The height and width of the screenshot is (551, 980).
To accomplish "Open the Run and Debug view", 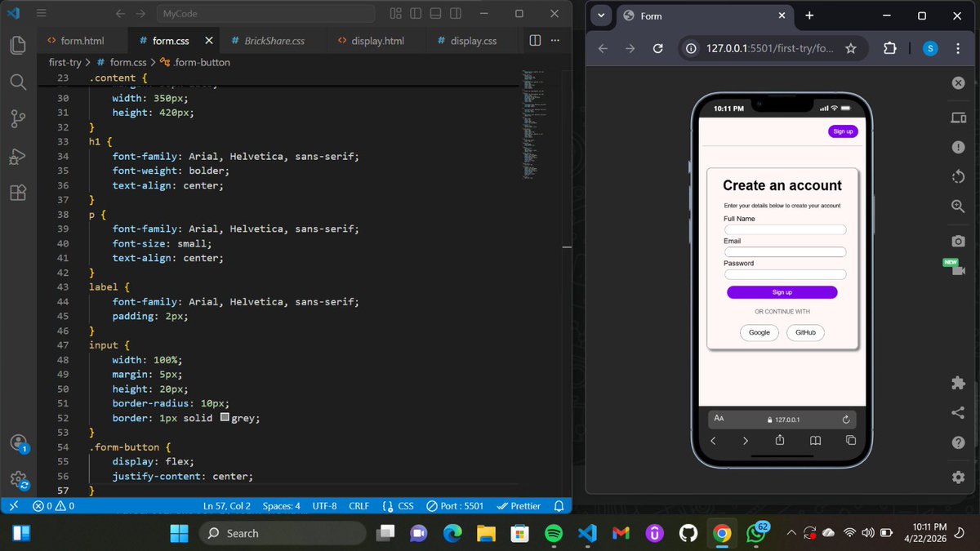I will (17, 156).
